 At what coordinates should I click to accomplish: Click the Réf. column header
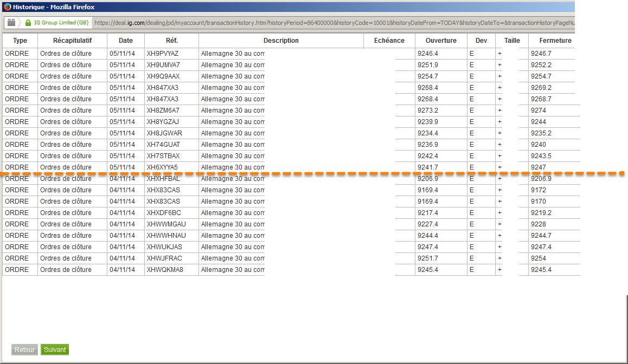click(171, 41)
